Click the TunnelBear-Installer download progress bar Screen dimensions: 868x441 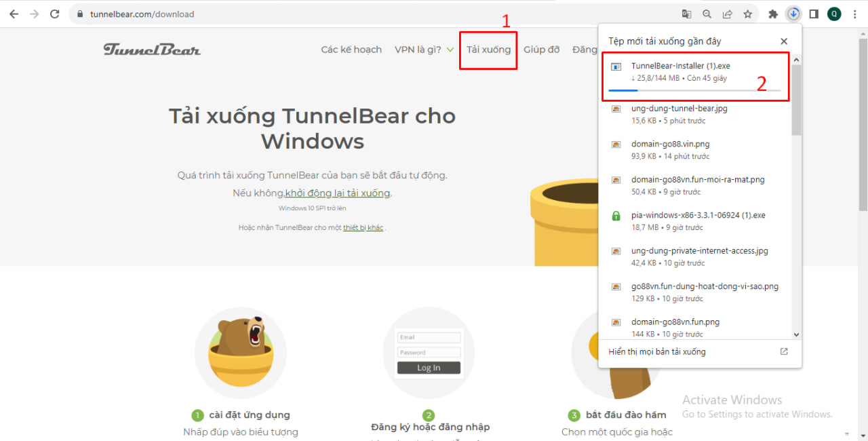pos(694,90)
